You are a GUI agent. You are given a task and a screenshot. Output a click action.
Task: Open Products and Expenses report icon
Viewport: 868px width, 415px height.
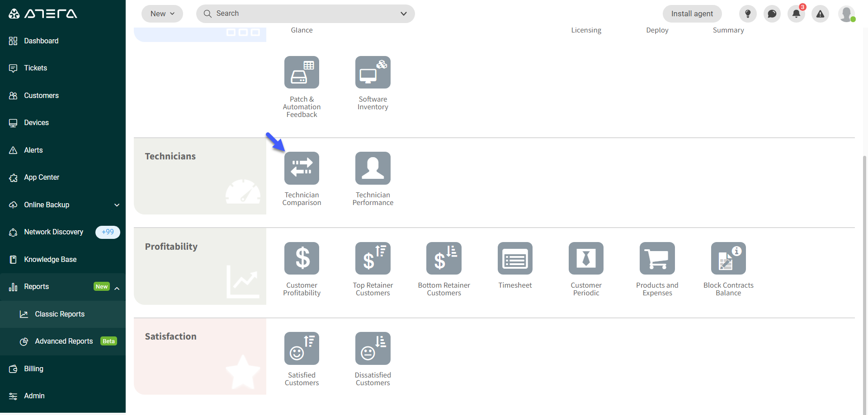(657, 258)
